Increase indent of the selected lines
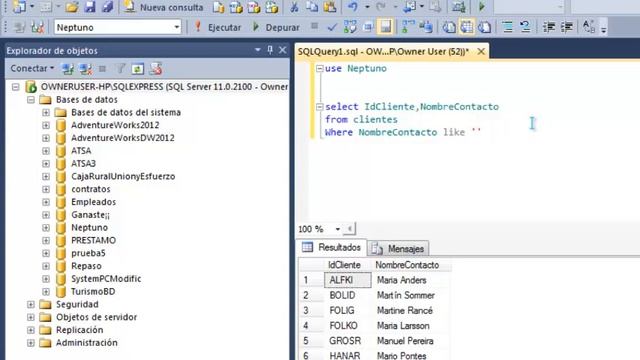The height and width of the screenshot is (360, 640). pyautogui.click(x=567, y=27)
